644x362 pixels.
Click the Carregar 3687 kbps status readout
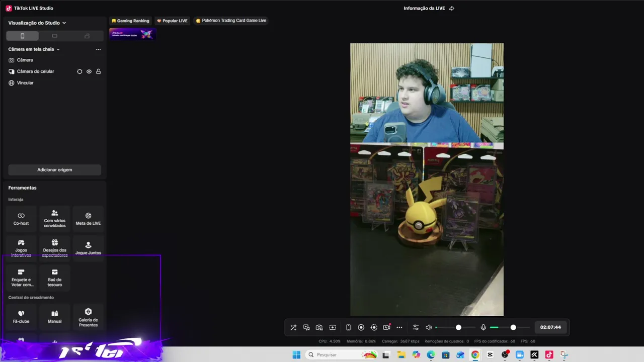[400, 341]
